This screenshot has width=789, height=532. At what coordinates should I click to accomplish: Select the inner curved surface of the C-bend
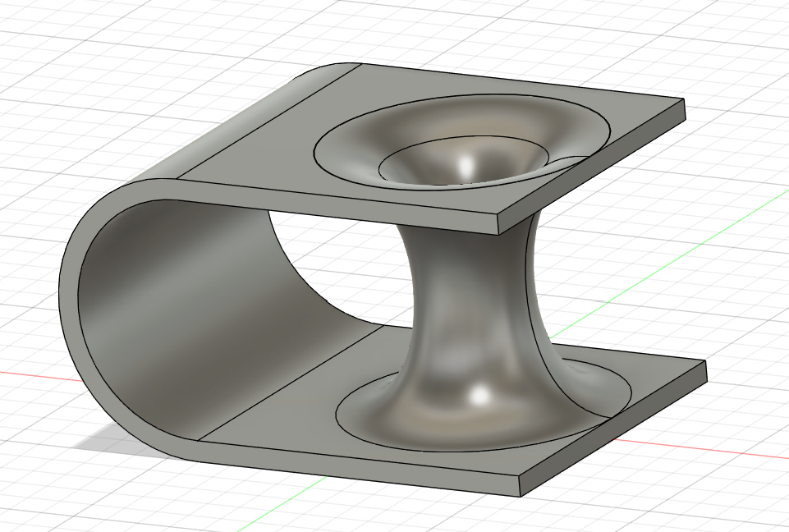coord(201,292)
